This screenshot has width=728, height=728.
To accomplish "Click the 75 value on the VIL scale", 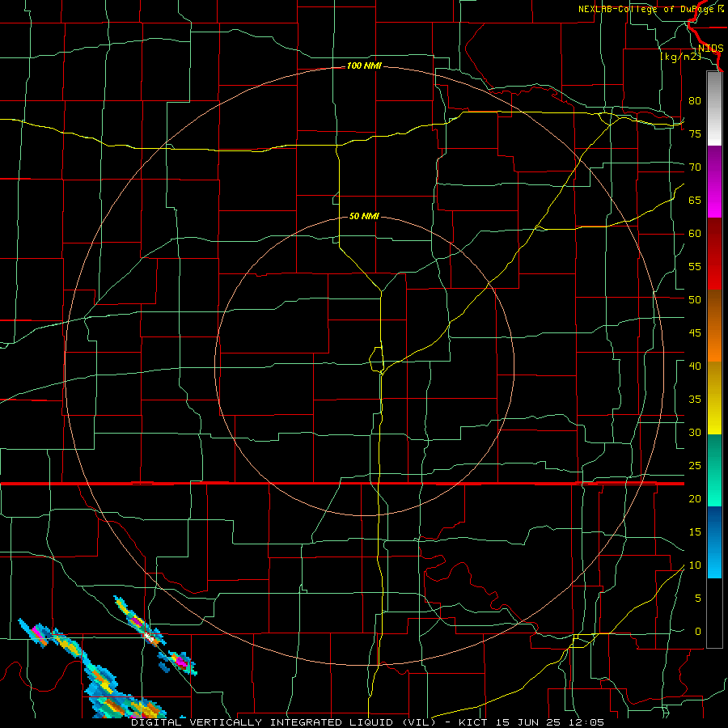I will (695, 133).
